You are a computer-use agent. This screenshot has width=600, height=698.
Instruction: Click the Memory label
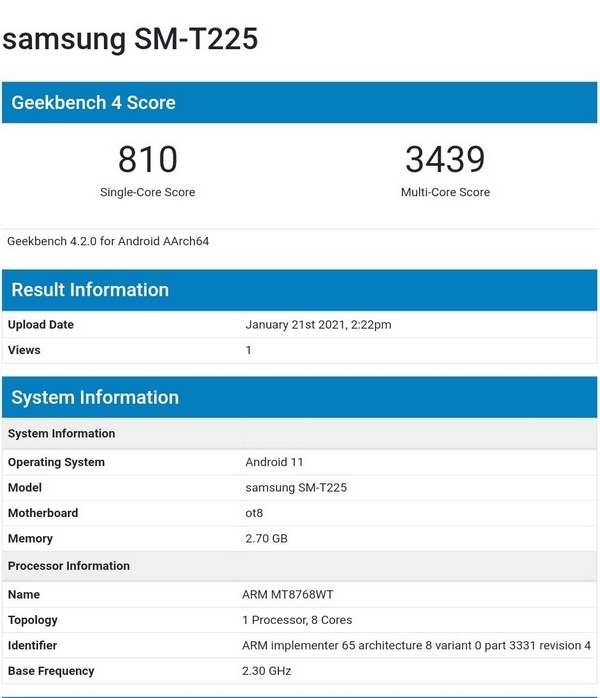click(x=30, y=539)
